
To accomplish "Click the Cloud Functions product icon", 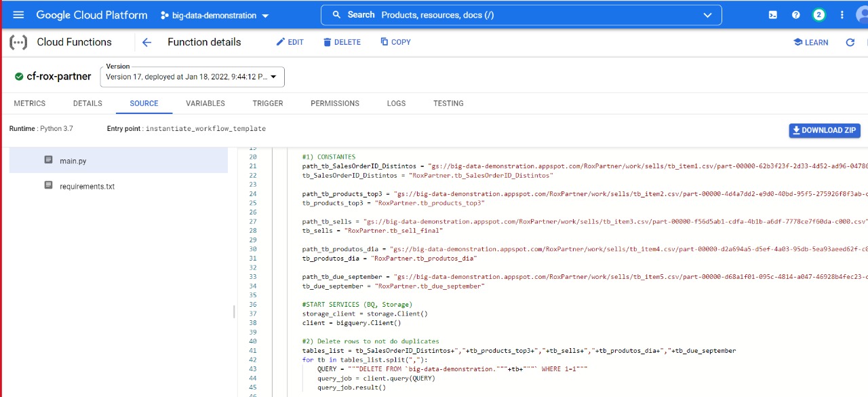I will click(x=18, y=42).
